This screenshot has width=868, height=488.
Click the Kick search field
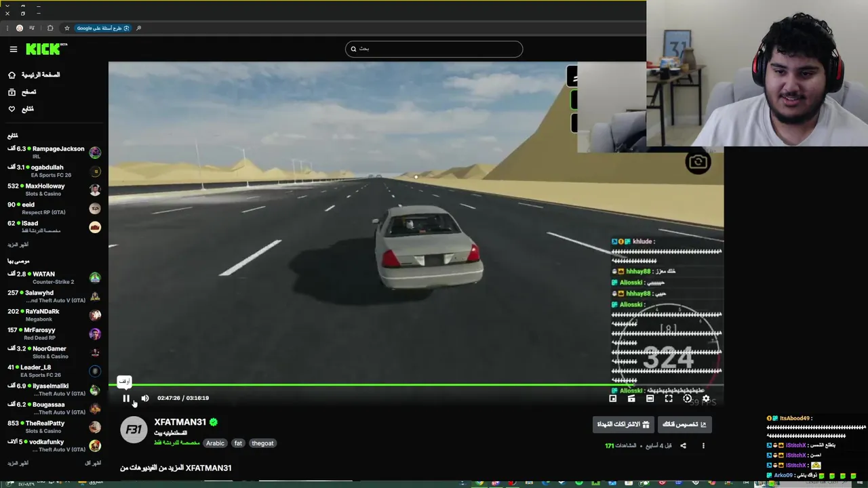[x=434, y=49]
